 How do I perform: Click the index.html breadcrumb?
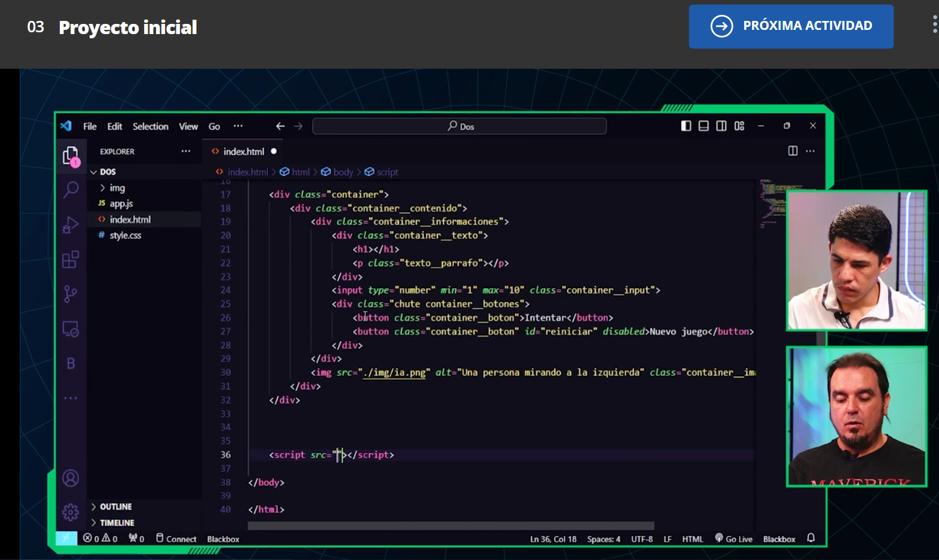click(247, 172)
